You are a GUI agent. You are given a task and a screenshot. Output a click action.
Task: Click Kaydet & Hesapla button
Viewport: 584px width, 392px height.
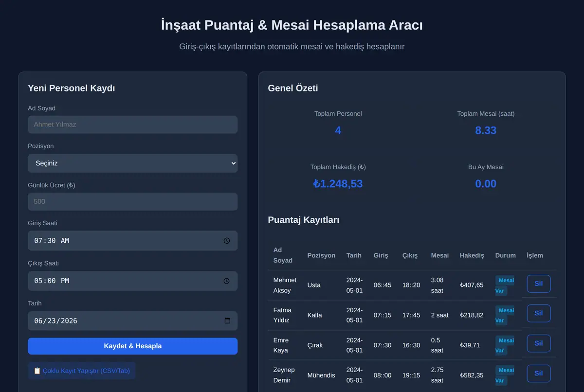point(133,346)
